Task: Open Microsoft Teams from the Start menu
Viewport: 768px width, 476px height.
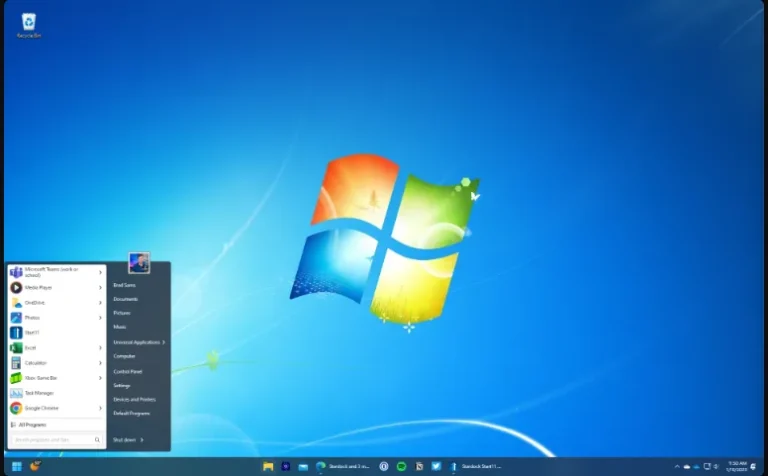Action: coord(56,272)
